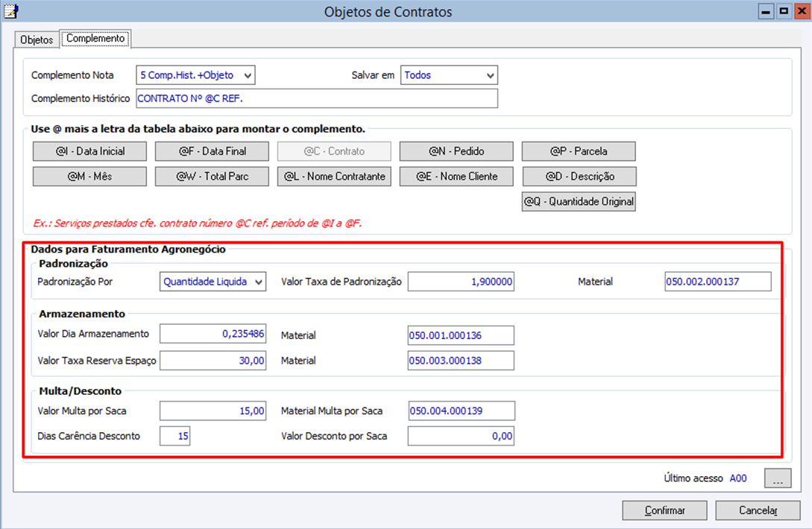Viewport: 812px width, 529px height.
Task: Focus the Complemento Histórico text field
Action: 317,98
